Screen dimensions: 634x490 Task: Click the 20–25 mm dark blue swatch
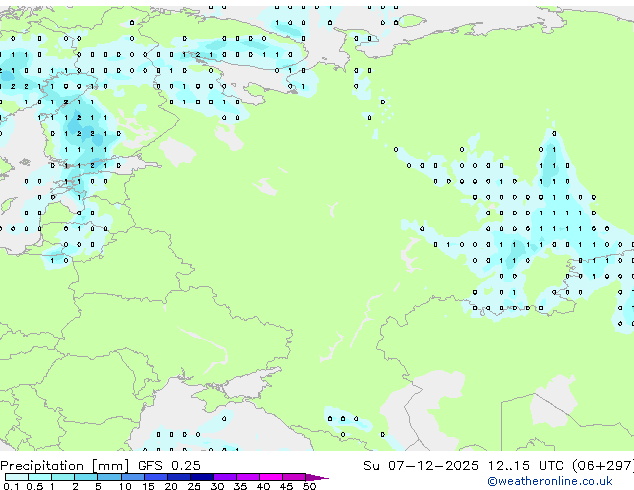[179, 477]
